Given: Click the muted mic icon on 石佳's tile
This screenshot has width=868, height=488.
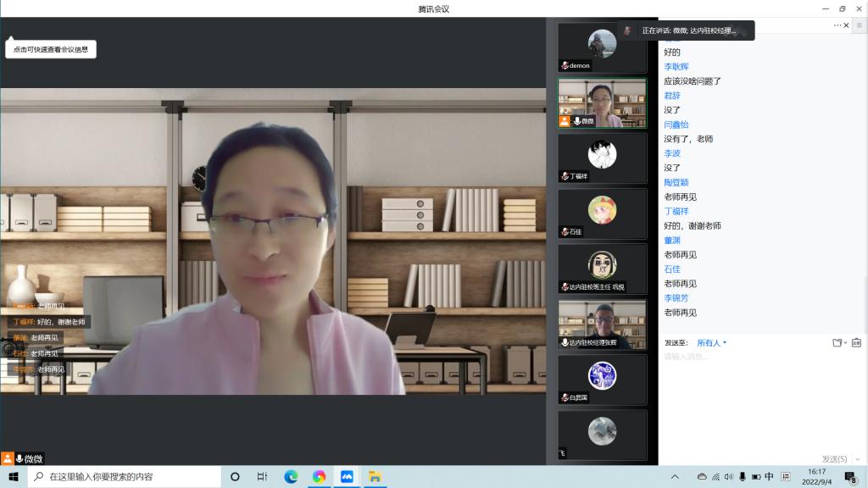Looking at the screenshot, I should (565, 232).
